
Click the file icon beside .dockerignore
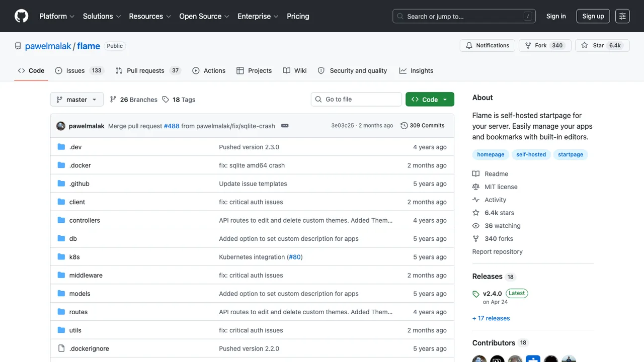61,348
